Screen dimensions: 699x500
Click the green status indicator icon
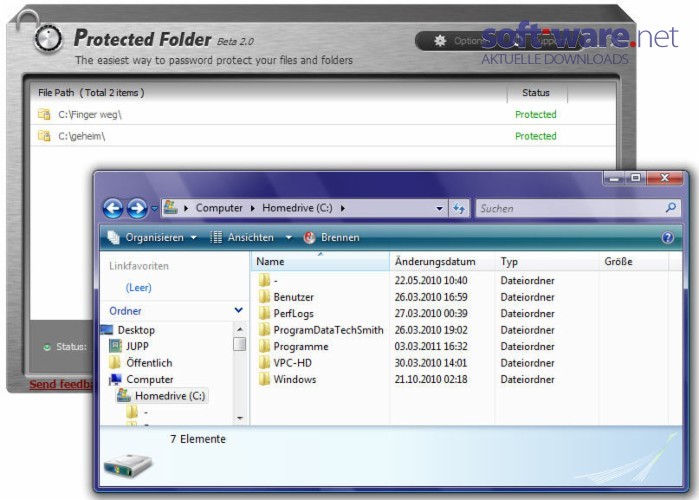[47, 347]
